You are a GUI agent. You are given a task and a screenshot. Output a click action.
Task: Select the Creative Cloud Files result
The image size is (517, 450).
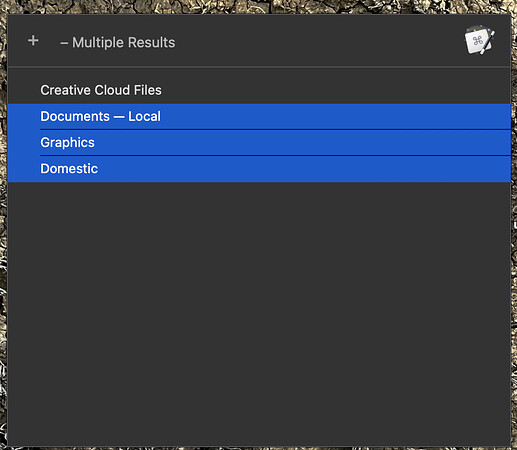coord(259,90)
